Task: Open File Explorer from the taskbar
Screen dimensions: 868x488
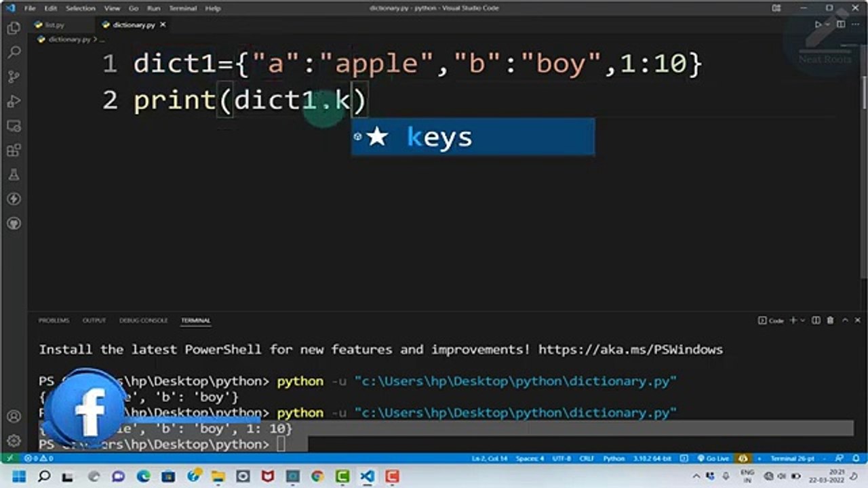Action: 218,476
